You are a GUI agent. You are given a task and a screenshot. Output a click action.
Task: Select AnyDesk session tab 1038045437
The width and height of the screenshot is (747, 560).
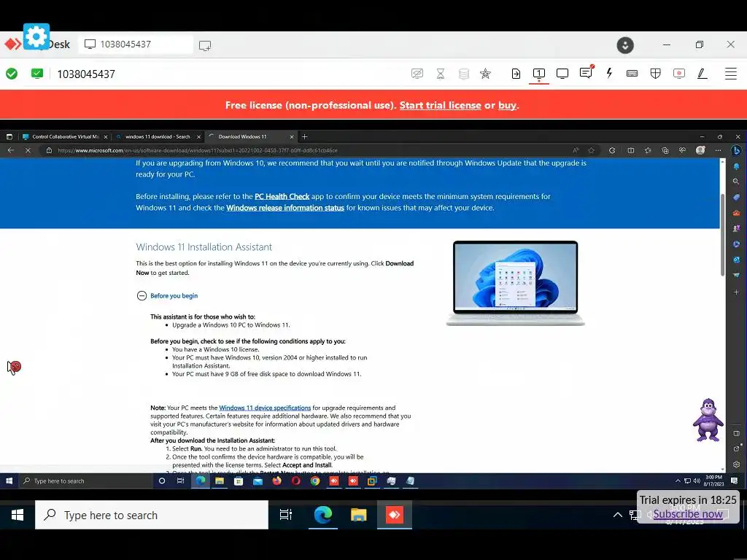click(x=136, y=44)
